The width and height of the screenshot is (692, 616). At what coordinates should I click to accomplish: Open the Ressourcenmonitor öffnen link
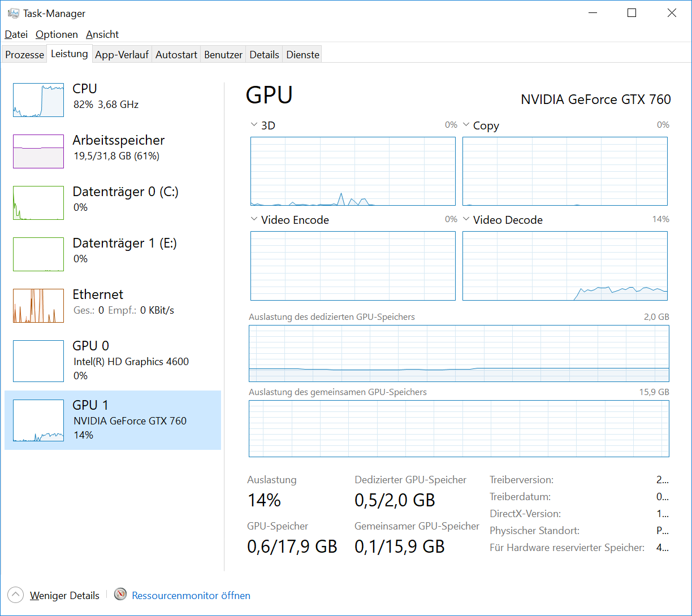point(191,595)
